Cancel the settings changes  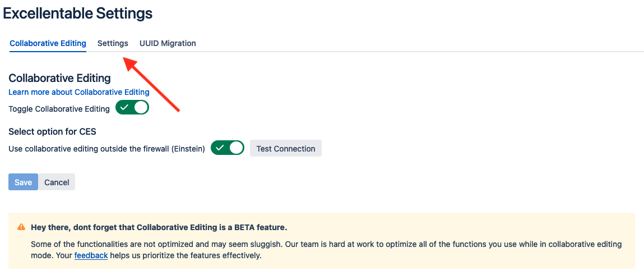click(x=57, y=182)
